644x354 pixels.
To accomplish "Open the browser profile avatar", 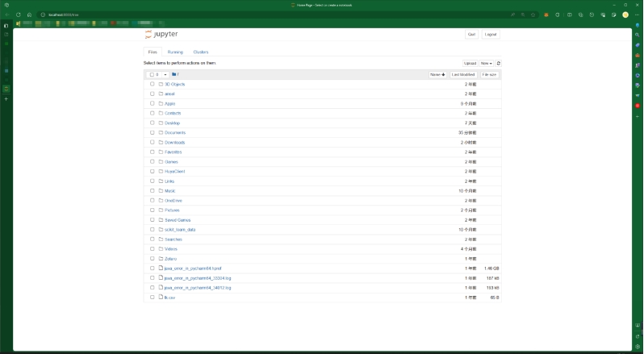I will [625, 15].
